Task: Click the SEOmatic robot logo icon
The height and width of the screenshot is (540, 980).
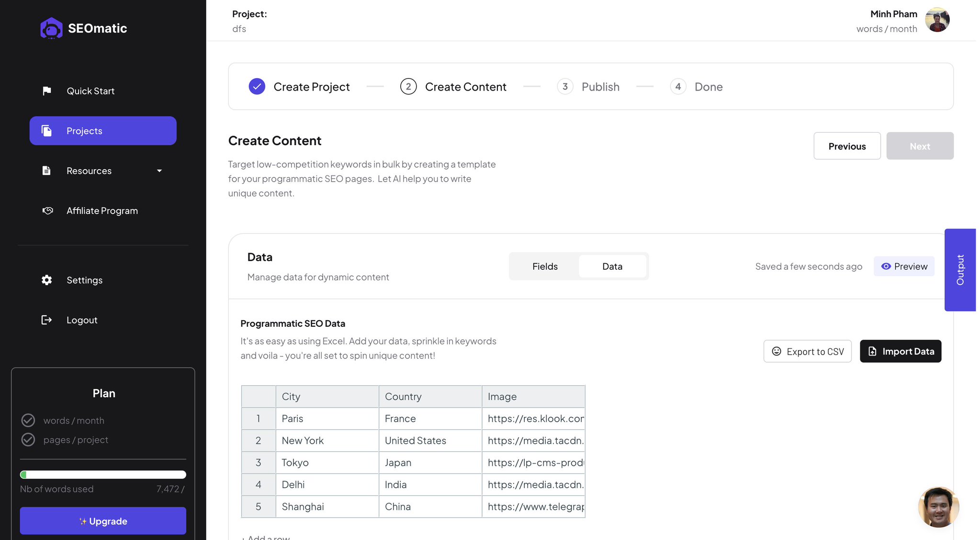Action: (x=51, y=28)
